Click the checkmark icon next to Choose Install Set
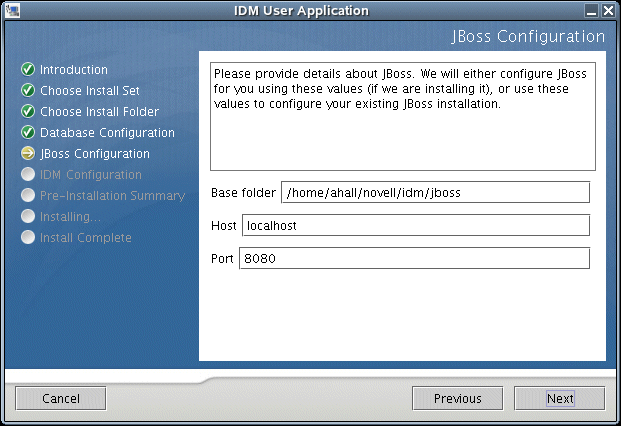 pyautogui.click(x=28, y=91)
